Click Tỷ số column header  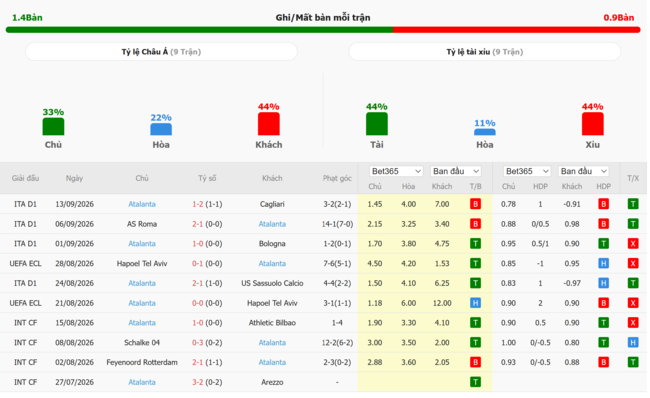pyautogui.click(x=207, y=178)
